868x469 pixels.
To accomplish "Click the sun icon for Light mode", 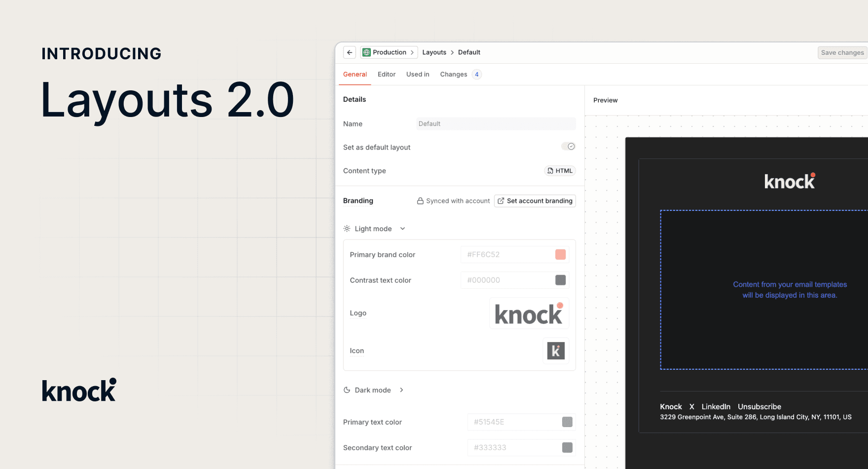I will tap(347, 229).
